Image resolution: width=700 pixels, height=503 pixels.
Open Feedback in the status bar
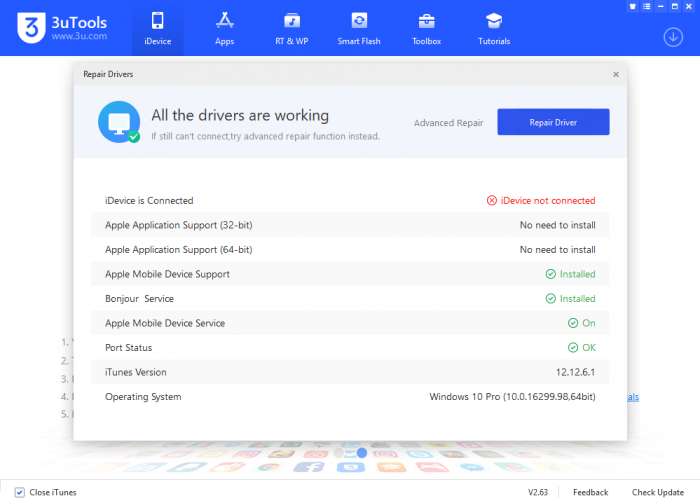click(590, 492)
